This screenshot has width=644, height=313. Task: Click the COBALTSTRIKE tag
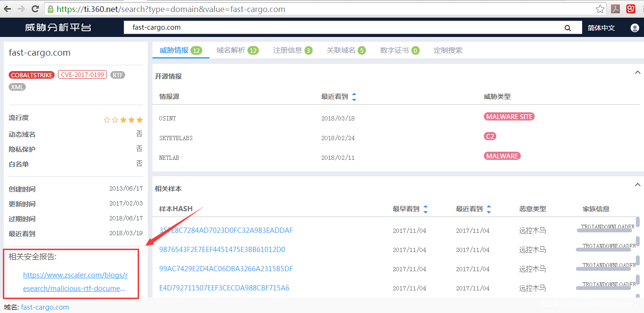[32, 75]
